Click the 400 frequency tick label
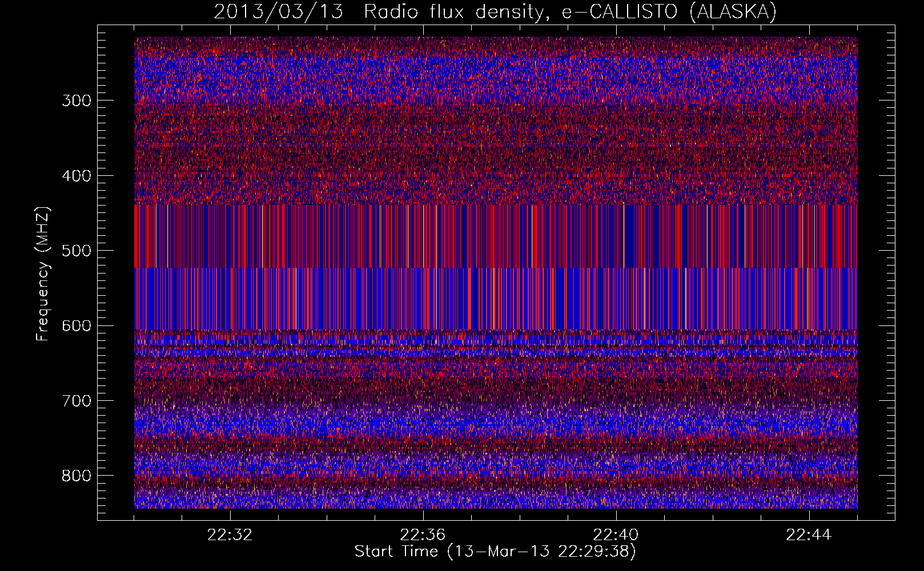This screenshot has height=571, width=924. [77, 176]
